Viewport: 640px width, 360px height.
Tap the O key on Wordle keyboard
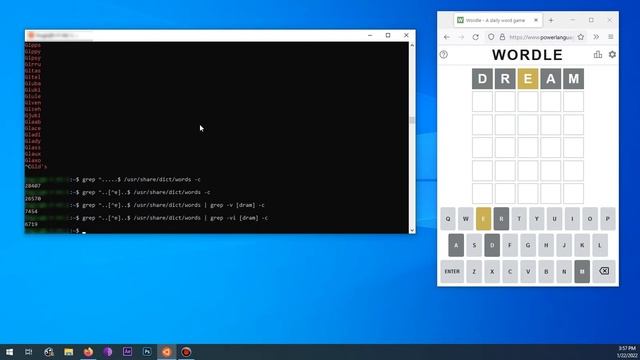pos(590,219)
